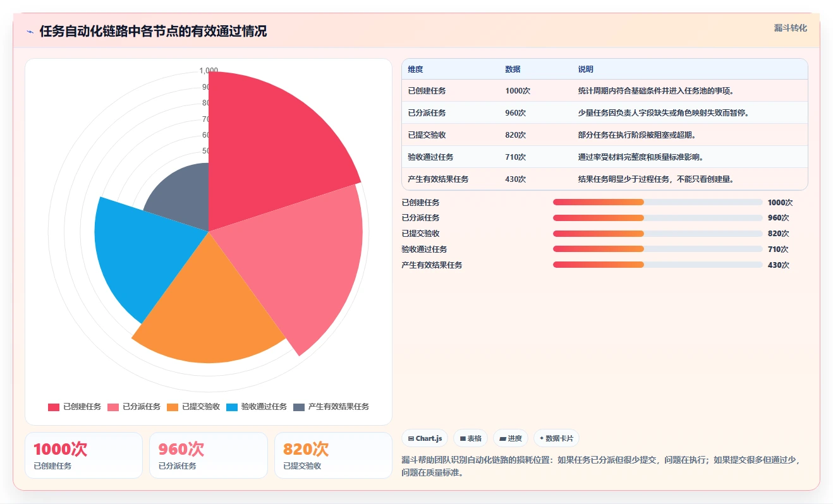Open the 820次 已提交验收 data card

tap(333, 455)
